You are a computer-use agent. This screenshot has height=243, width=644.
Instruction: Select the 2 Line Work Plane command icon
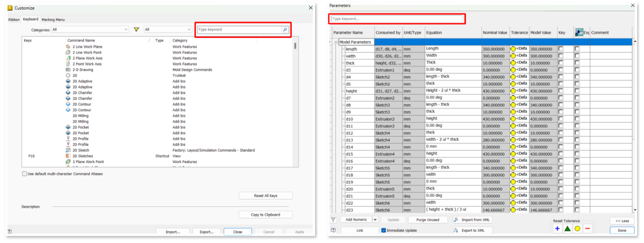[68, 47]
